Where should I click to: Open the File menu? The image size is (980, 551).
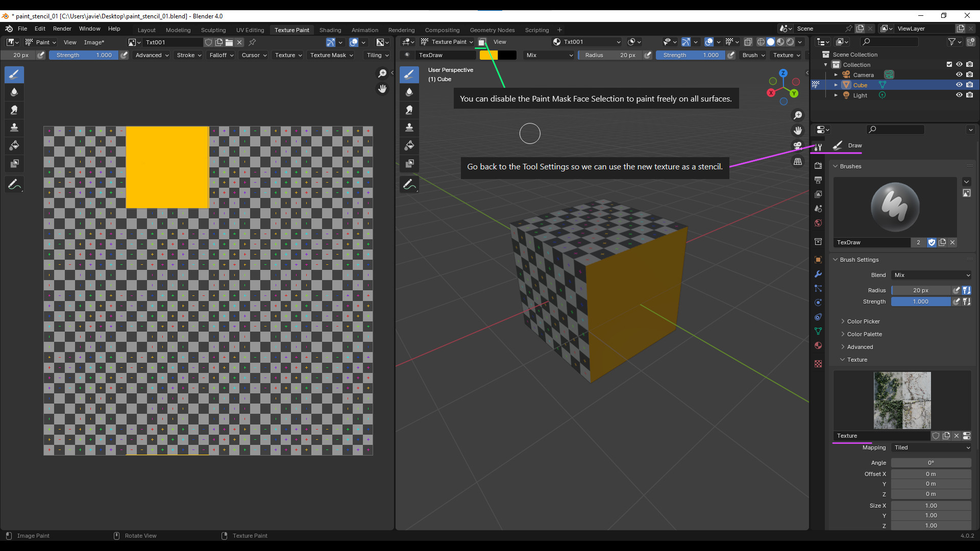[x=22, y=29]
